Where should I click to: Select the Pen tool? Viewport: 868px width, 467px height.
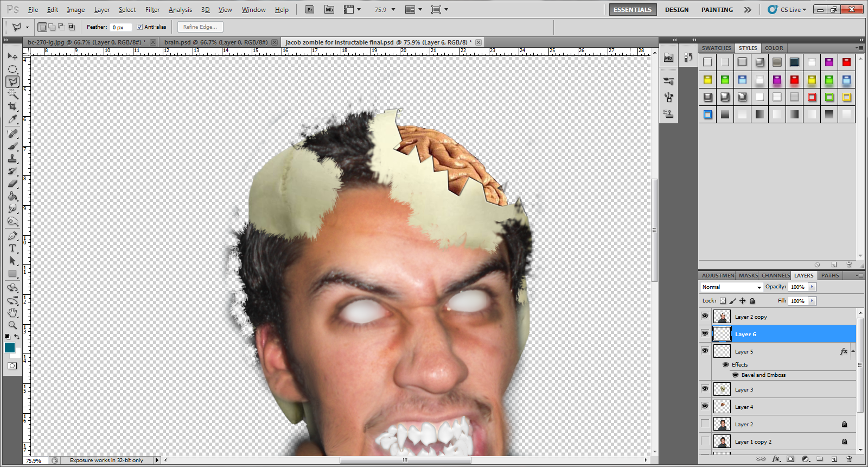12,236
